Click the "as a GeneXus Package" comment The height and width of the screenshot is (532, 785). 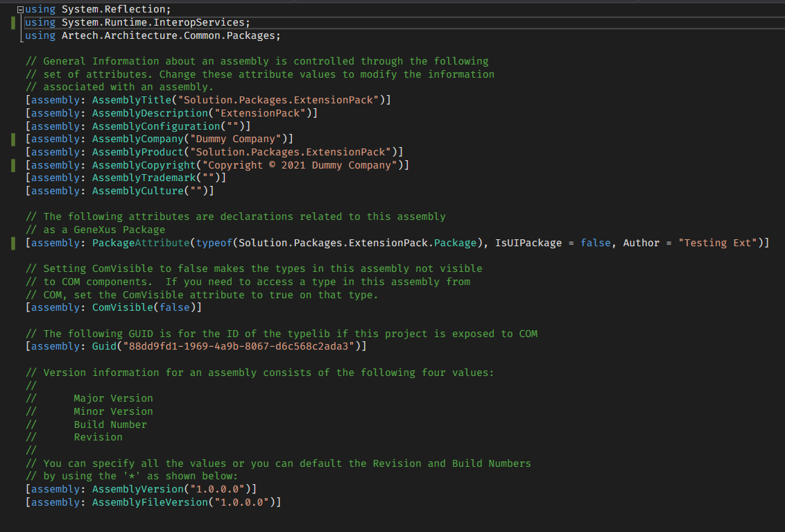95,230
